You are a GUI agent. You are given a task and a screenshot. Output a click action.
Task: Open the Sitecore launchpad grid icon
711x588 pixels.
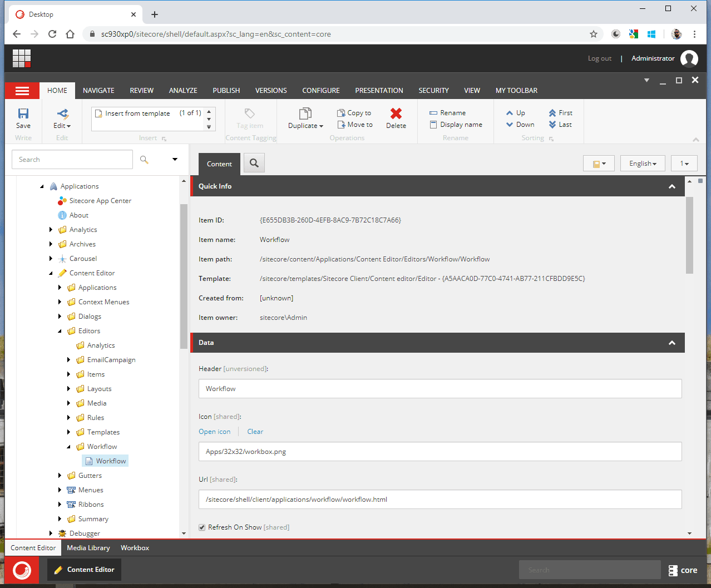[22, 58]
